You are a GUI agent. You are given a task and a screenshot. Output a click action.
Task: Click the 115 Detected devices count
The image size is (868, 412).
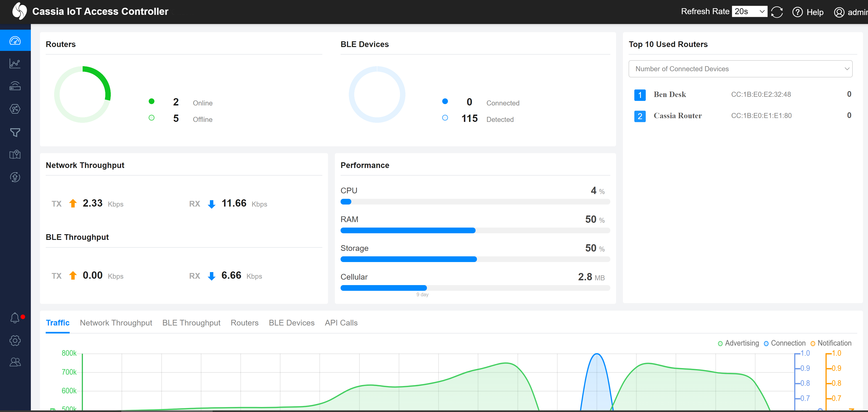click(469, 118)
